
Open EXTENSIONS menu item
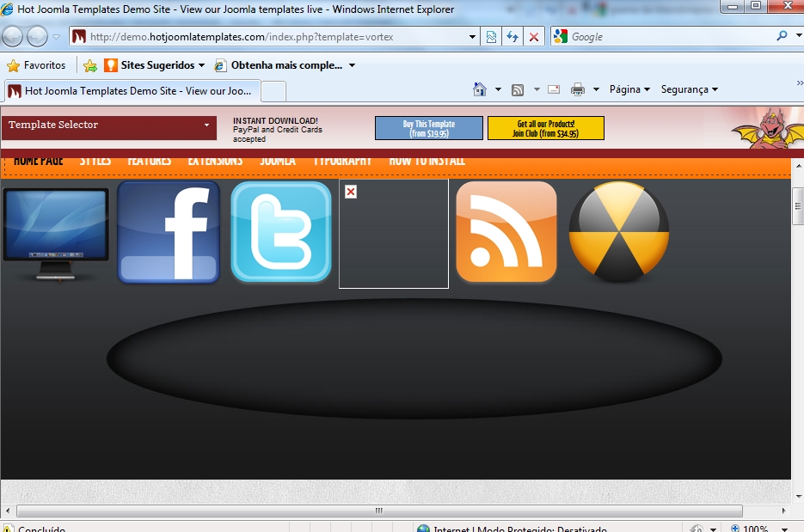pos(215,161)
